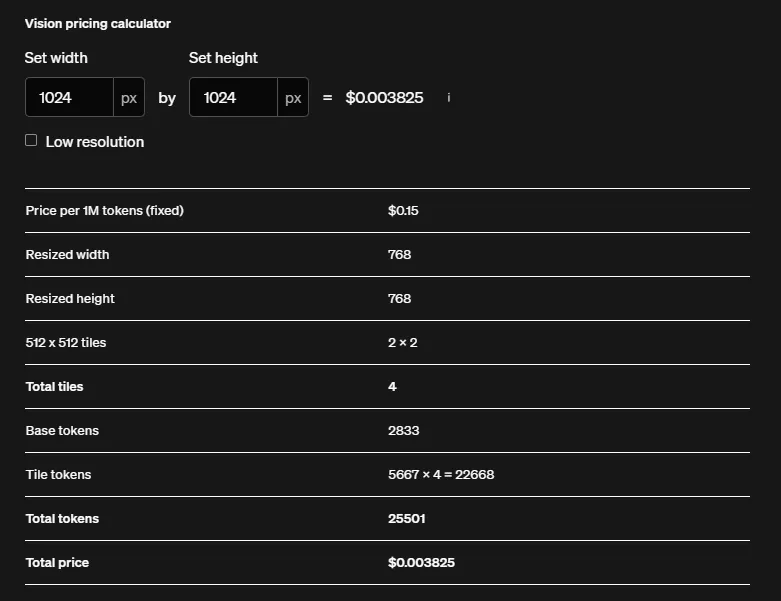This screenshot has width=781, height=601.
Task: Click the Resized width row label
Action: (67, 255)
